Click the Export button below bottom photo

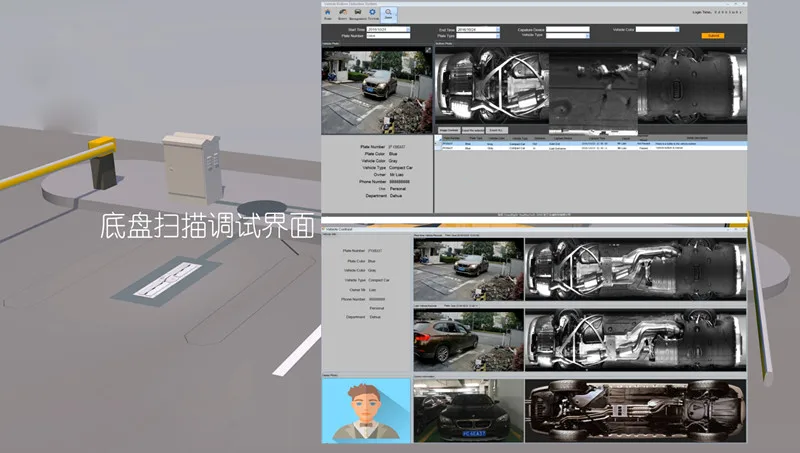tap(496, 130)
